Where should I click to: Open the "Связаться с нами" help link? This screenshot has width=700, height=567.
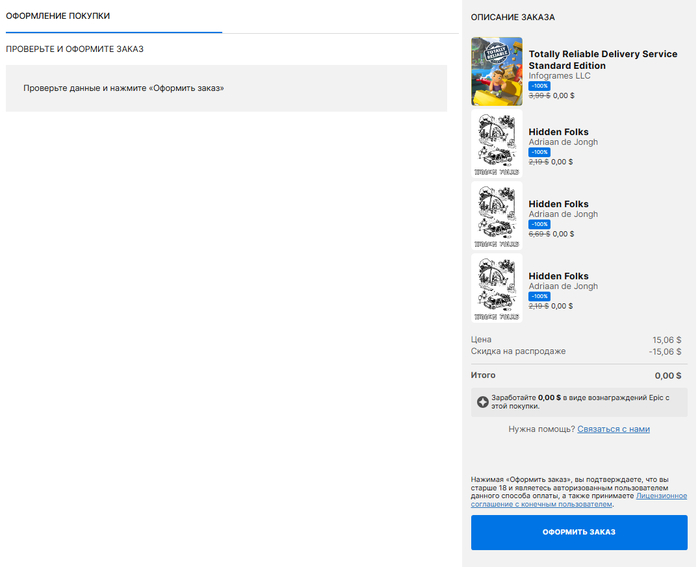pos(613,429)
